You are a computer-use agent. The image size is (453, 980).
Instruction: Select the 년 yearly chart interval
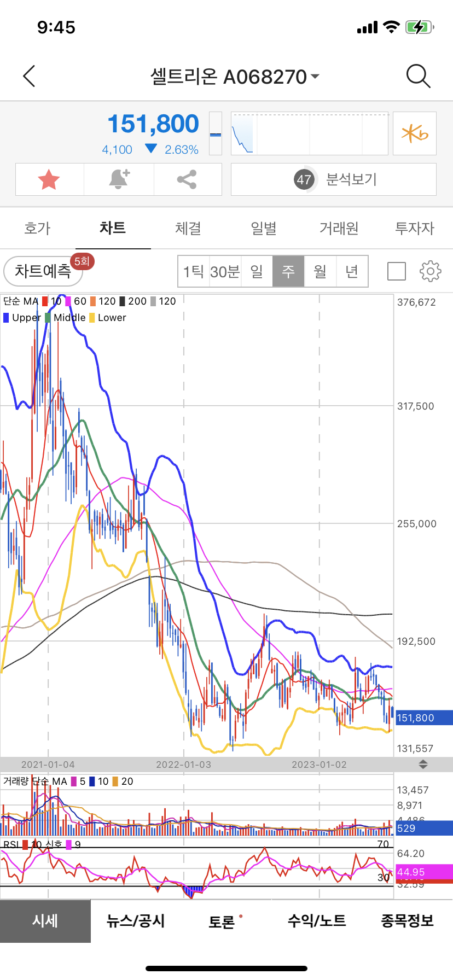tap(352, 271)
